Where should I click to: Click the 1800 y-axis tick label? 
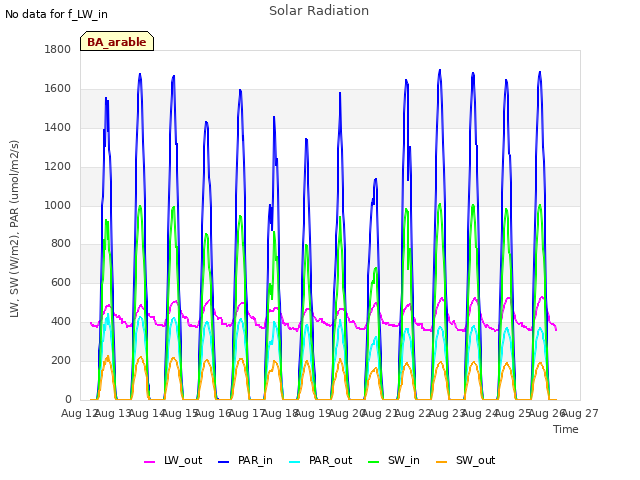tap(58, 49)
